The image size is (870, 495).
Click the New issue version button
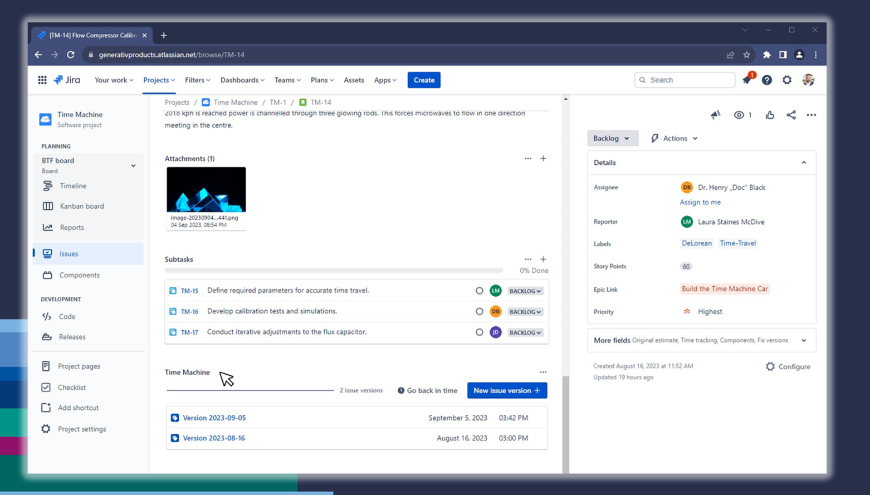pos(507,390)
